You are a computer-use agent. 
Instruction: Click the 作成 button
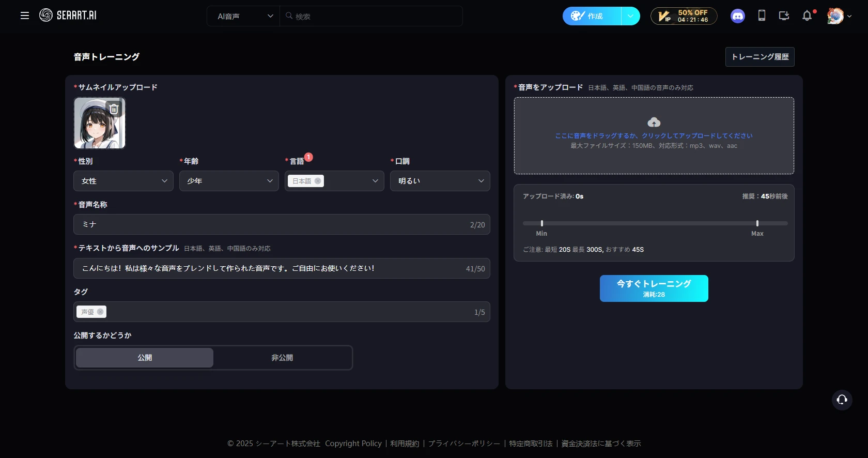pos(592,16)
